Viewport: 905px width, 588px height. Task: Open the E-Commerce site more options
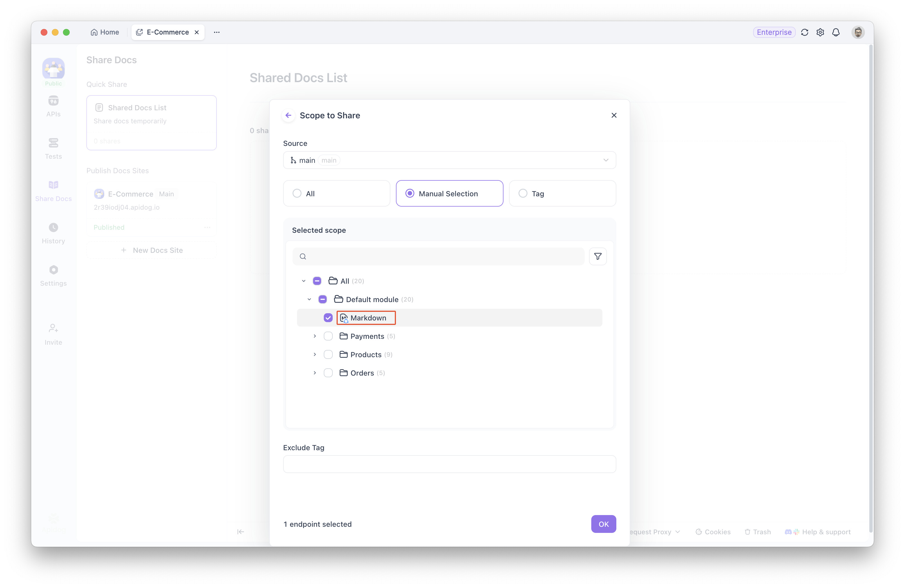[x=207, y=227]
